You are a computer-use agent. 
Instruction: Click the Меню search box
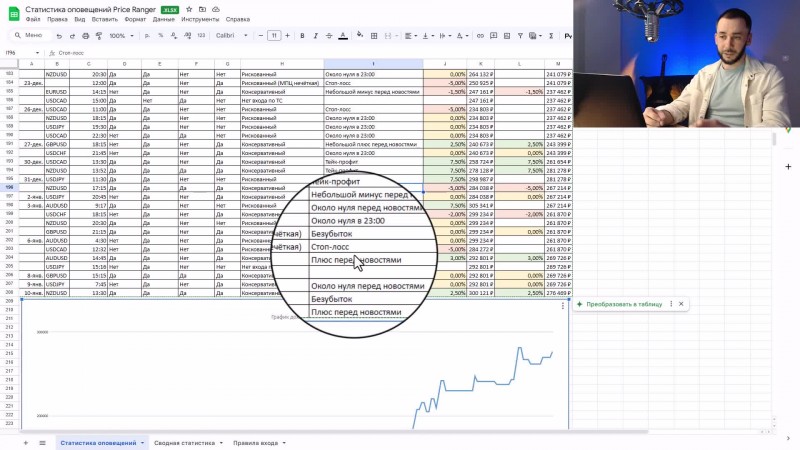pos(31,35)
